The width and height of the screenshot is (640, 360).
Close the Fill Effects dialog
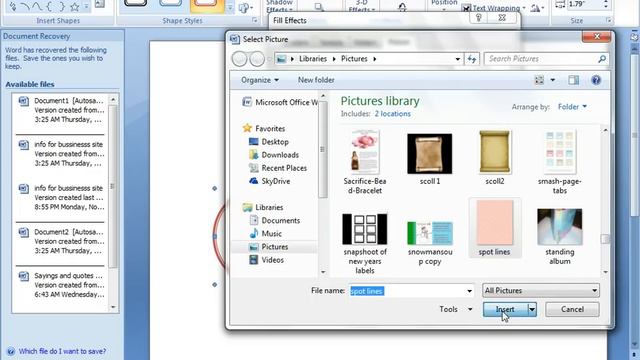[502, 18]
